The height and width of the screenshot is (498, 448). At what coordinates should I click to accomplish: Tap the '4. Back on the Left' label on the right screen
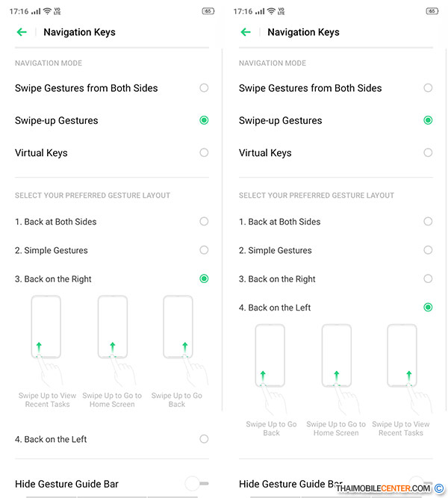click(x=275, y=308)
